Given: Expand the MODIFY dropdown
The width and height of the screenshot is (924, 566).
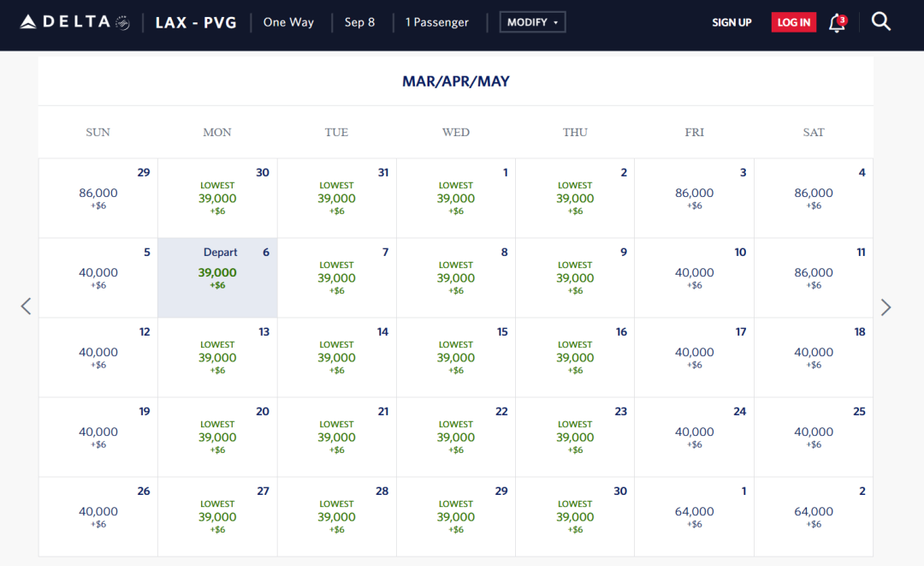Looking at the screenshot, I should (532, 22).
